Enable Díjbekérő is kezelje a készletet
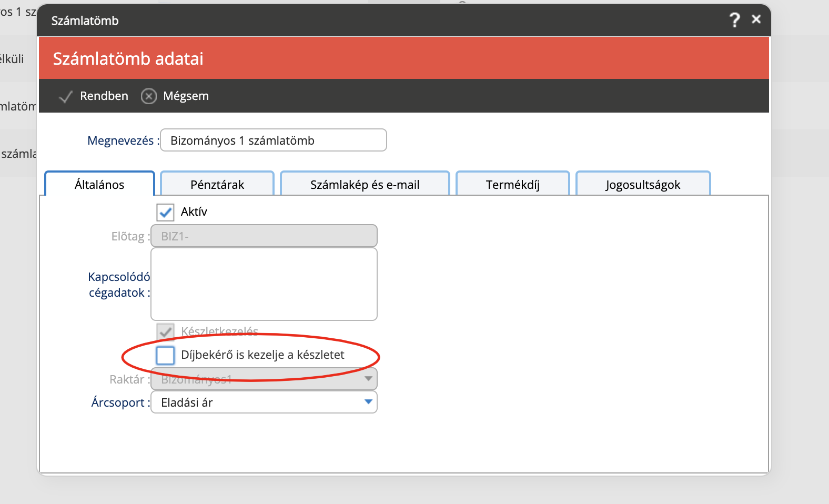Viewport: 829px width, 504px height. (165, 355)
